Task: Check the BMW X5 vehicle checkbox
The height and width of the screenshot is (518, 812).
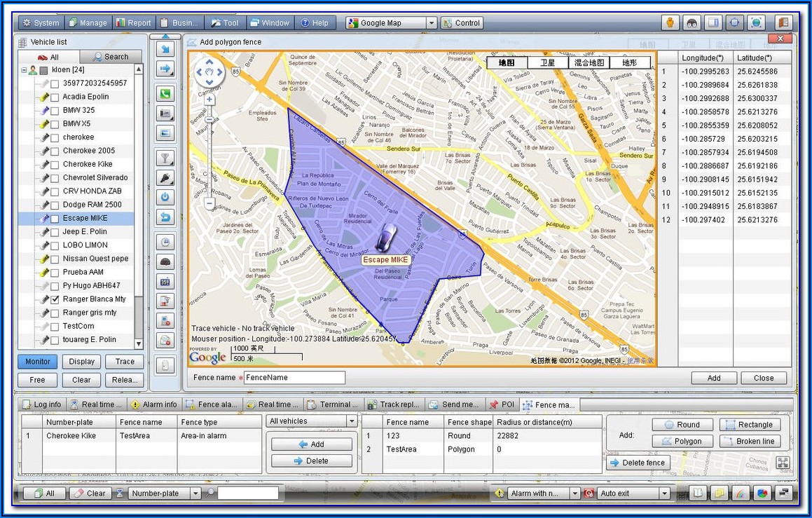Action: point(55,124)
